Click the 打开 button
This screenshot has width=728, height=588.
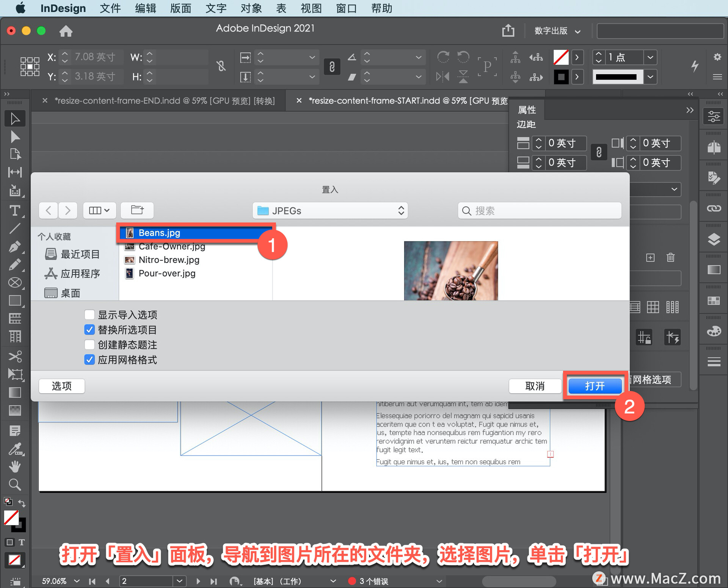click(x=595, y=386)
